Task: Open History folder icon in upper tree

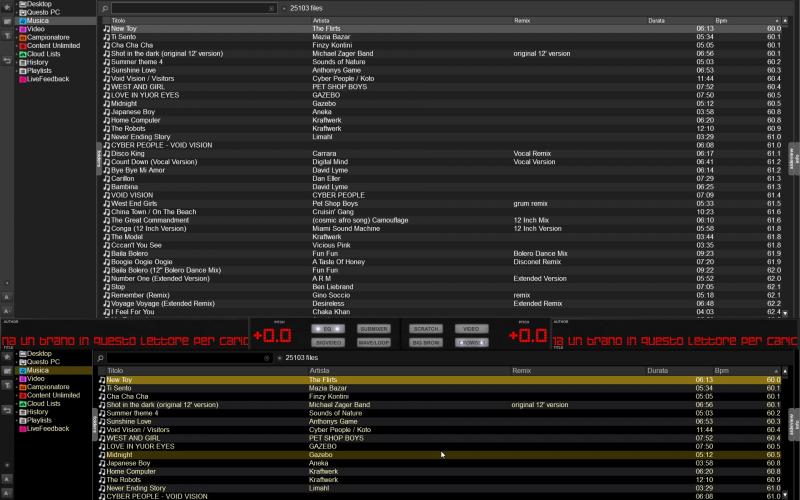Action: [x=22, y=62]
